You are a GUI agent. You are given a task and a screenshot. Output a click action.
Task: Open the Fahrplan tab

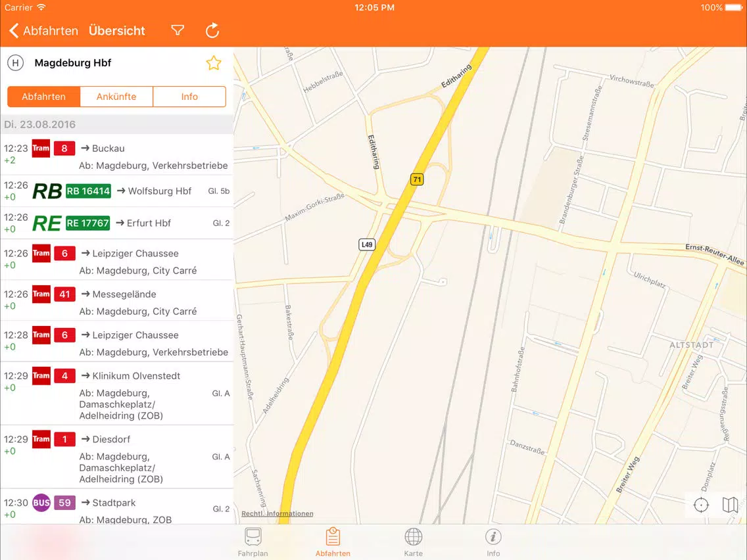tap(253, 542)
